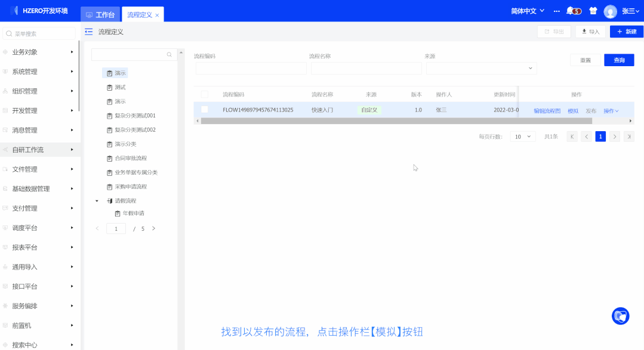Open the 简体中文 language dropdown

[x=528, y=11]
